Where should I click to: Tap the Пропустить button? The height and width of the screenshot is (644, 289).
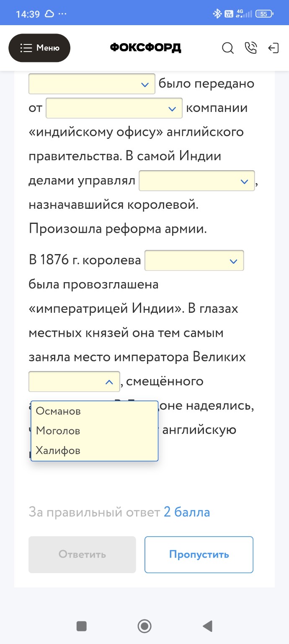point(199,554)
